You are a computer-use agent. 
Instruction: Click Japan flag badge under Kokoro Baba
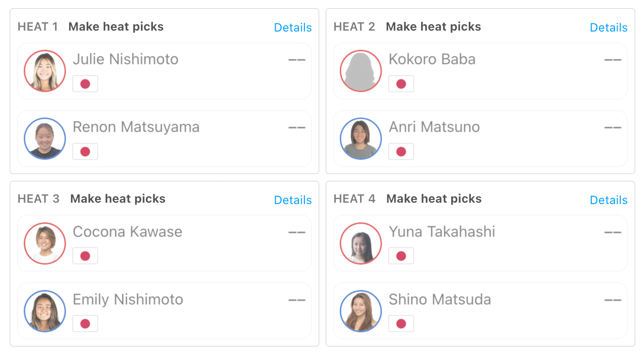[x=401, y=84]
